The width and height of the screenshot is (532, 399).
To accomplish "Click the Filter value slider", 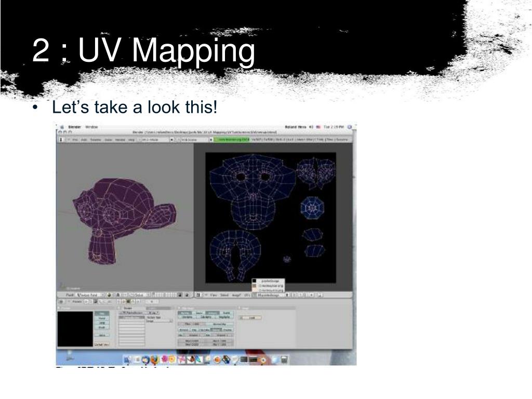I will 191,324.
